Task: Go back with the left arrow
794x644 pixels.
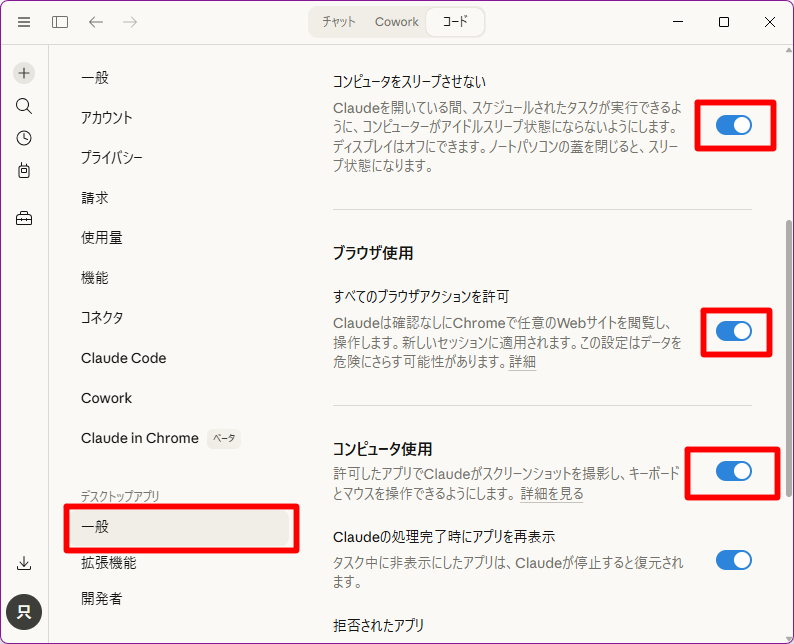Action: click(96, 22)
